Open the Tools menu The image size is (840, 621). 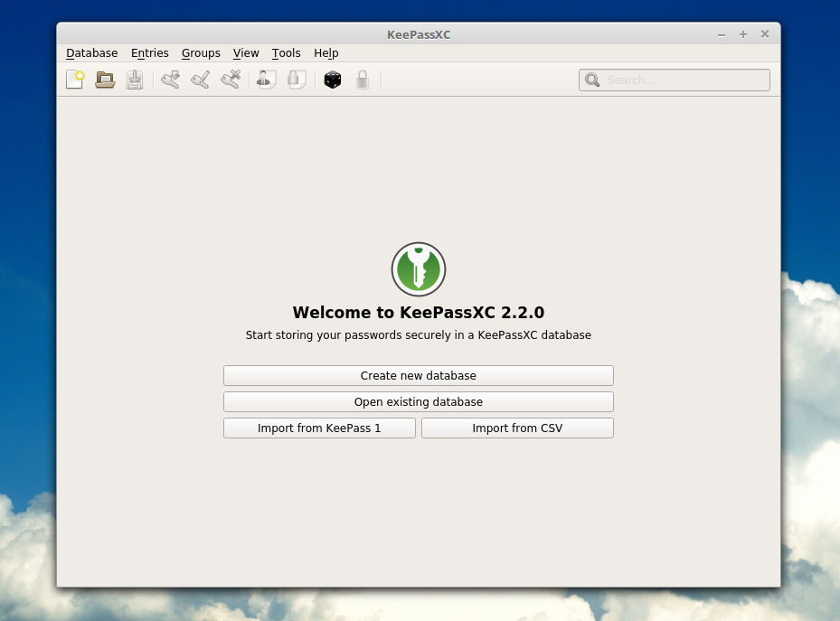click(286, 53)
